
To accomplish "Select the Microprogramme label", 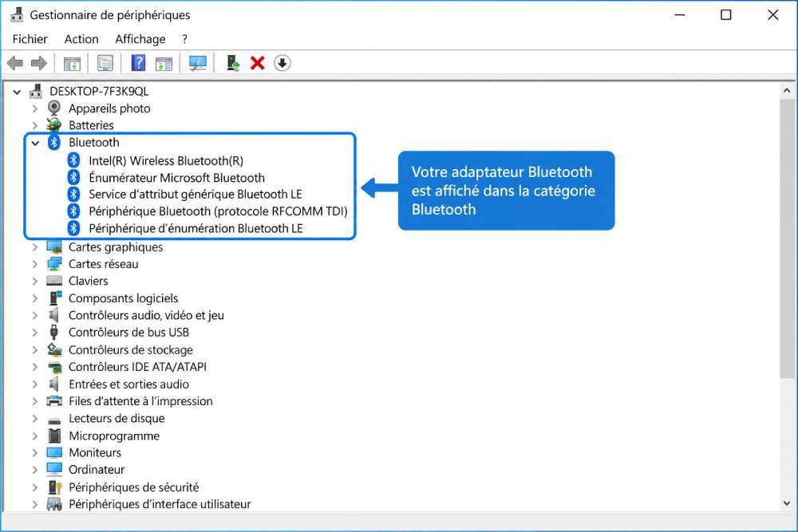I will (x=114, y=435).
